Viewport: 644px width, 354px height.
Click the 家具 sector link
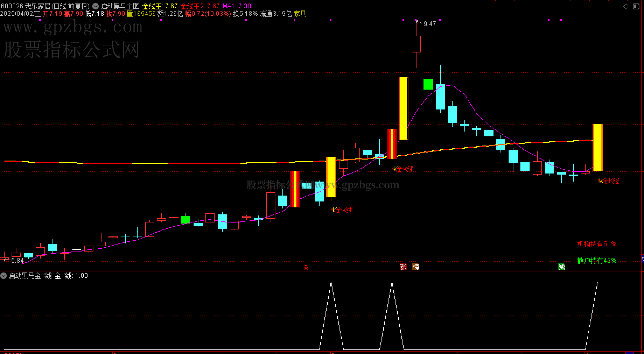(300, 14)
